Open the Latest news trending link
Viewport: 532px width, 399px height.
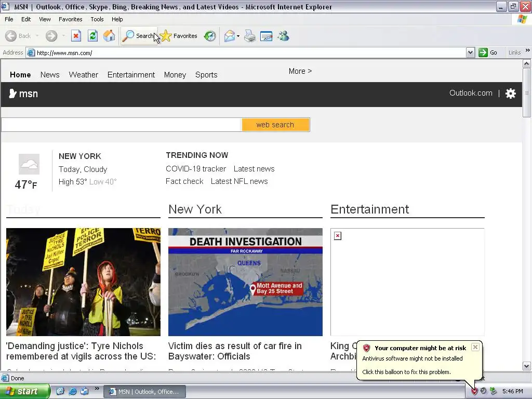[x=254, y=169]
